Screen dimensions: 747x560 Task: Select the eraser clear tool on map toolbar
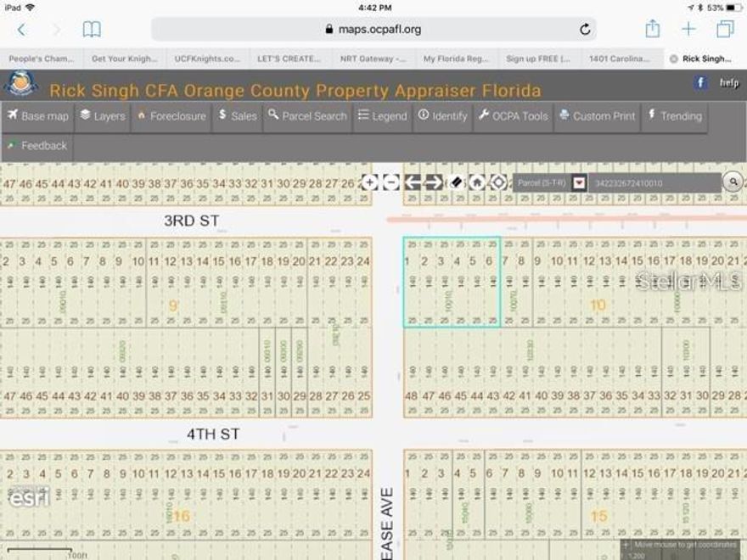tap(456, 182)
